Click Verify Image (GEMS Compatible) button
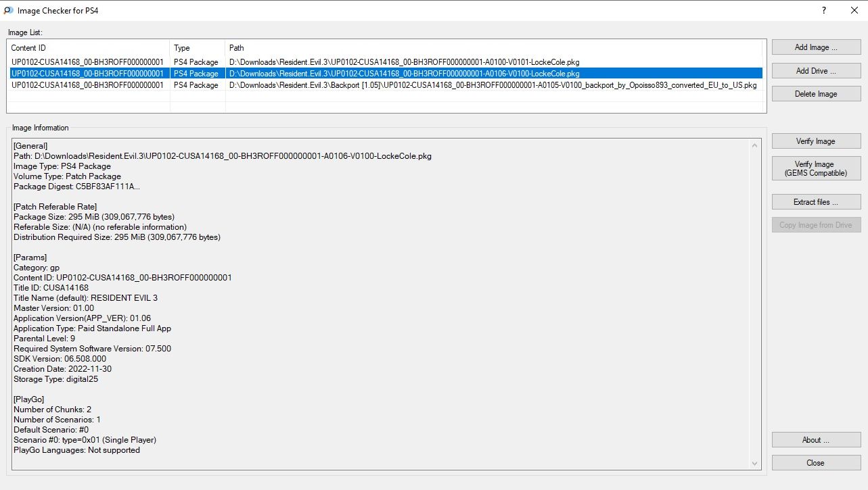868x490 pixels. [x=816, y=168]
